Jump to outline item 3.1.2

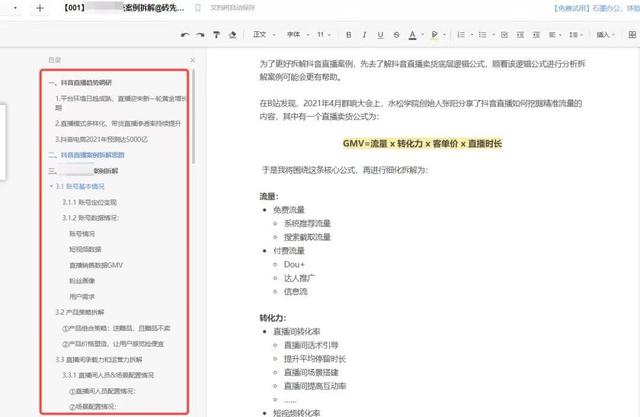pyautogui.click(x=90, y=218)
